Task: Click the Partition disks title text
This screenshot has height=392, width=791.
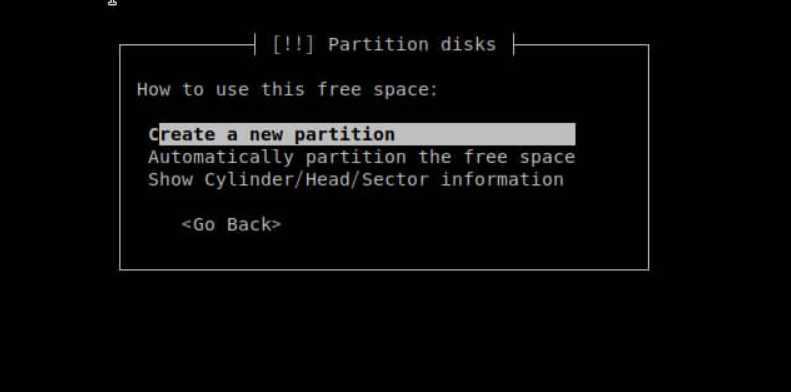Action: 412,44
